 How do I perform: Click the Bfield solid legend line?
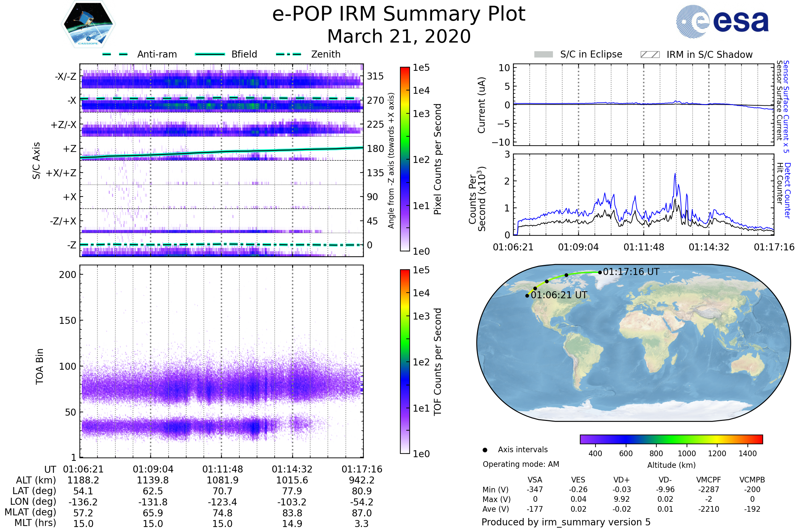pyautogui.click(x=210, y=54)
